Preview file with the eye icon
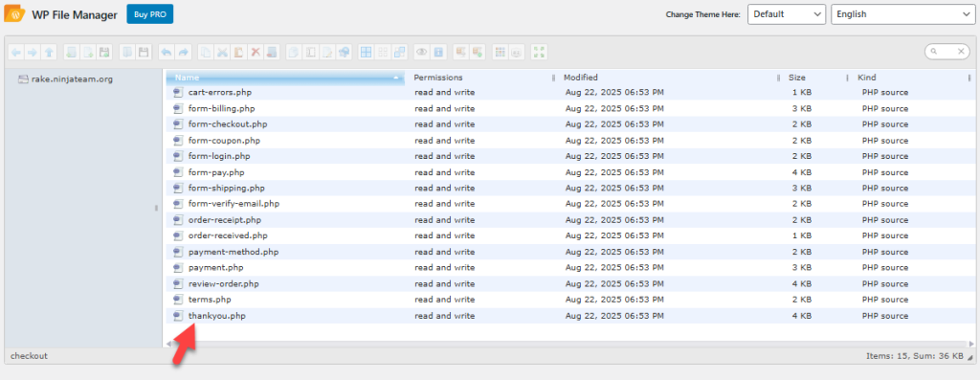Image resolution: width=980 pixels, height=380 pixels. (x=421, y=52)
